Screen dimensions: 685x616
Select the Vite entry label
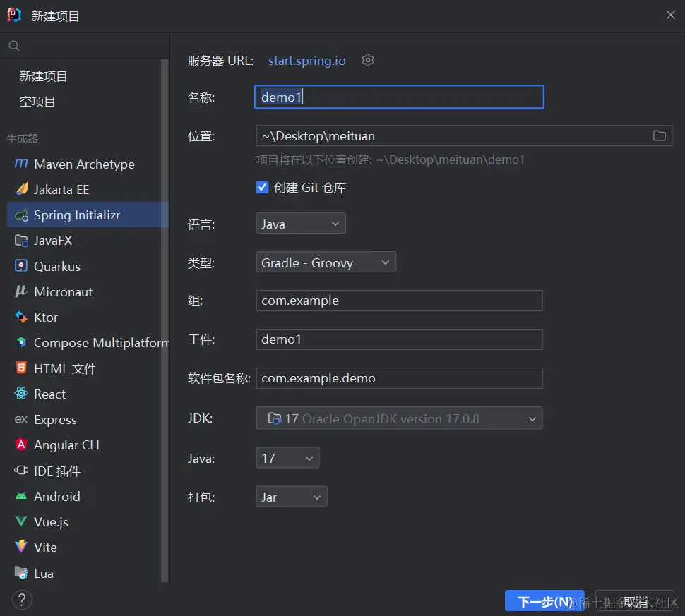pos(45,548)
